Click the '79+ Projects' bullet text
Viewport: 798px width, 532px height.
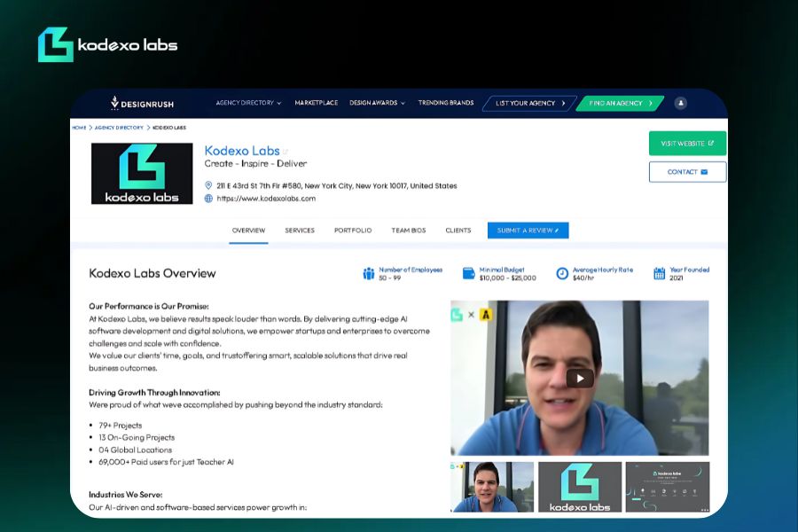point(120,425)
